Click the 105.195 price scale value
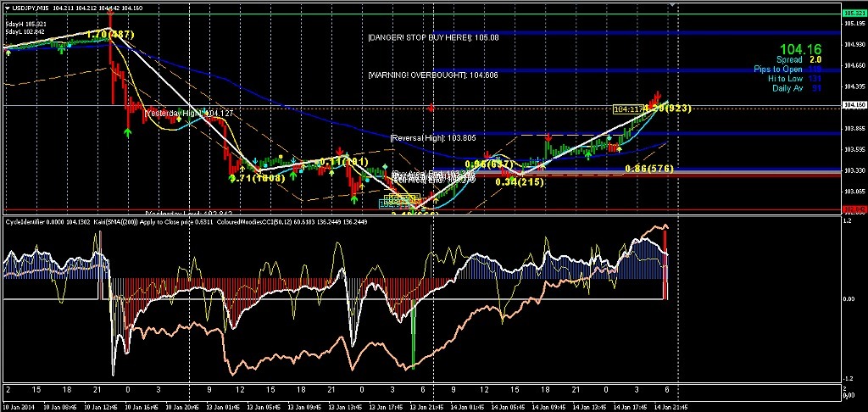 (x=854, y=23)
